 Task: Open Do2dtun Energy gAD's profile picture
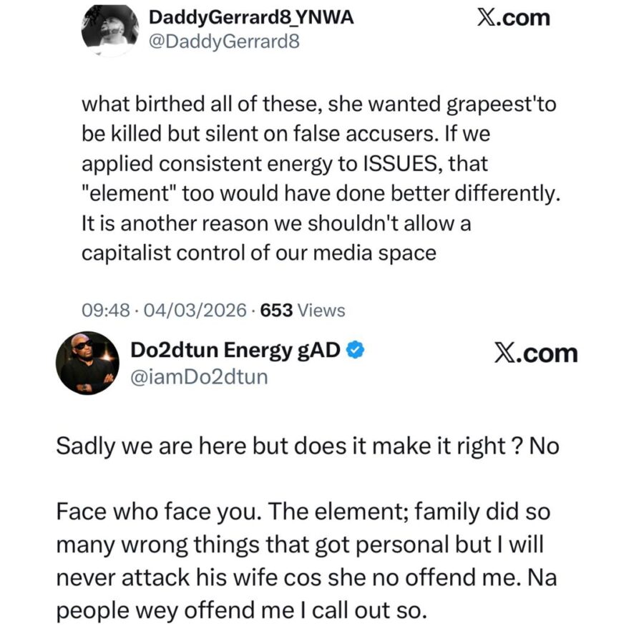(87, 363)
